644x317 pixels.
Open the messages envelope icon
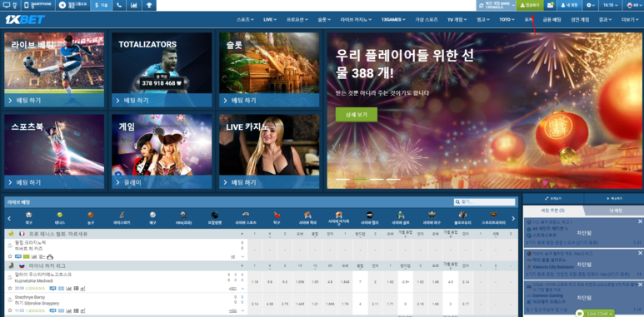coord(551,5)
